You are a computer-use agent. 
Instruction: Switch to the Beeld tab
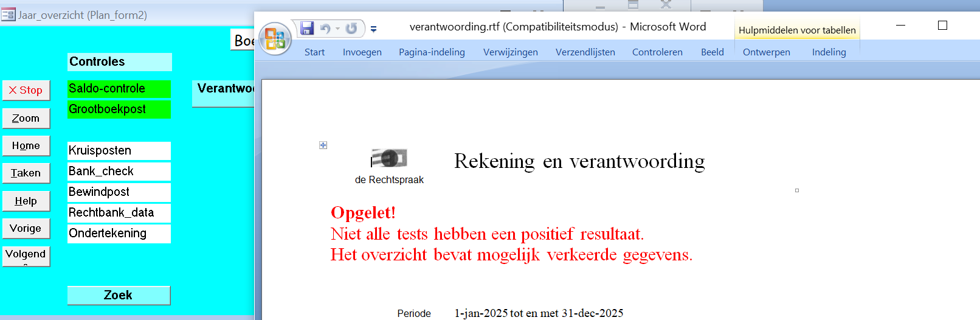(713, 52)
